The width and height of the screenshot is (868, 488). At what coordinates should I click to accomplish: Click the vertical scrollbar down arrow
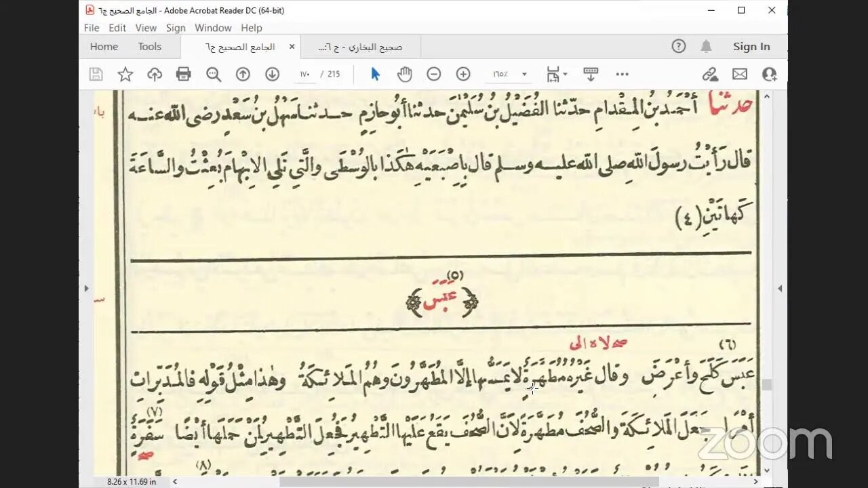[767, 470]
